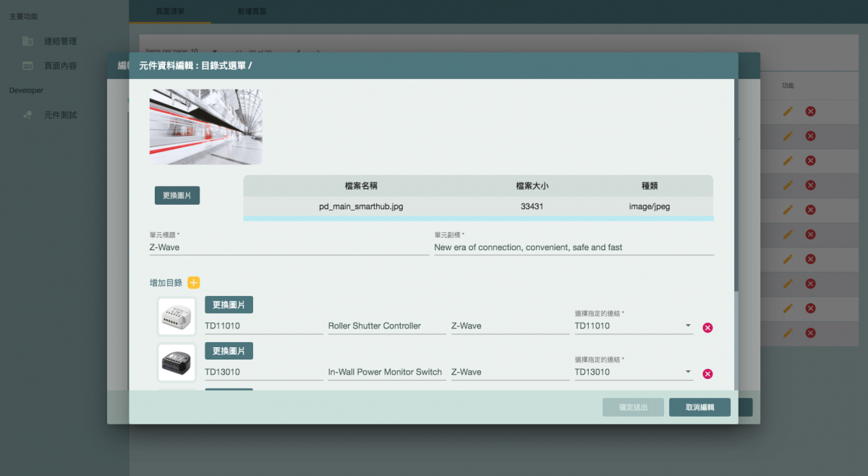The height and width of the screenshot is (476, 868).
Task: Remove the TD13010 row using red X icon
Action: coord(707,374)
